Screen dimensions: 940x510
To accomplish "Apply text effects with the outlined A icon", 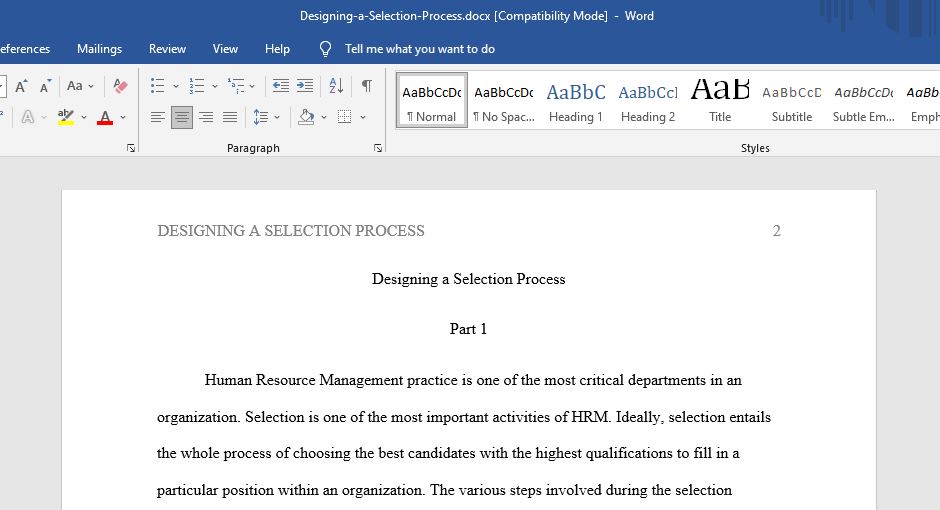I will coord(28,116).
